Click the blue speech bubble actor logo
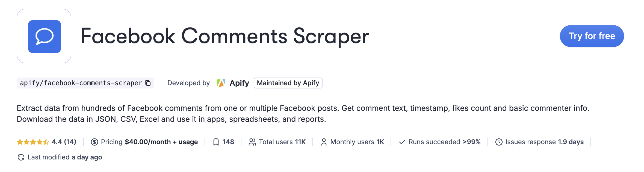 [x=45, y=37]
